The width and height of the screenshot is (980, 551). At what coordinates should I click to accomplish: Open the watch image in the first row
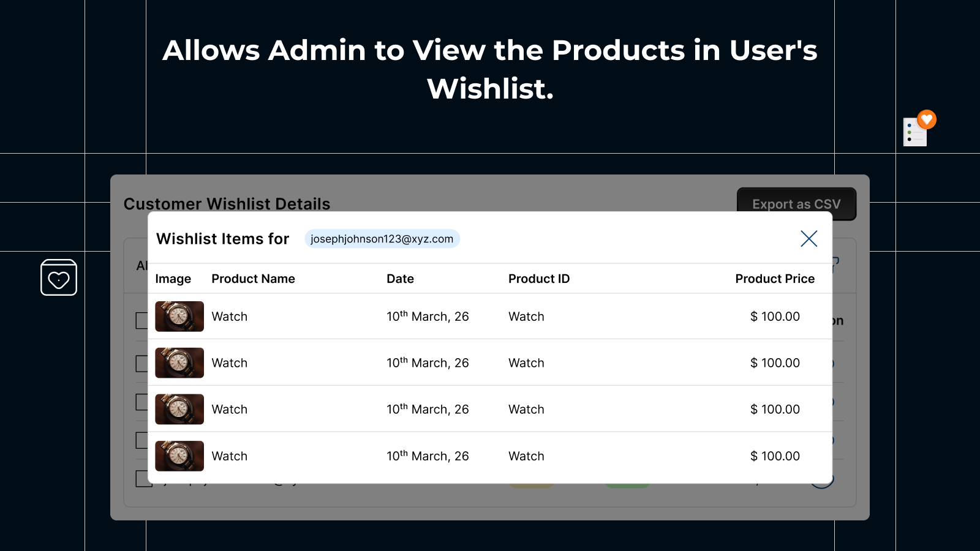click(x=179, y=317)
